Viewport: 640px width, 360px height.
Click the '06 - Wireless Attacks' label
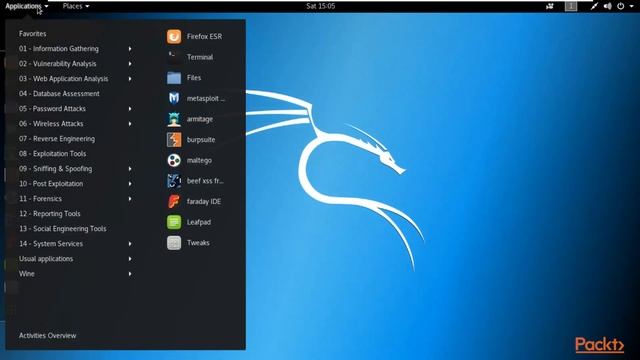(x=51, y=124)
